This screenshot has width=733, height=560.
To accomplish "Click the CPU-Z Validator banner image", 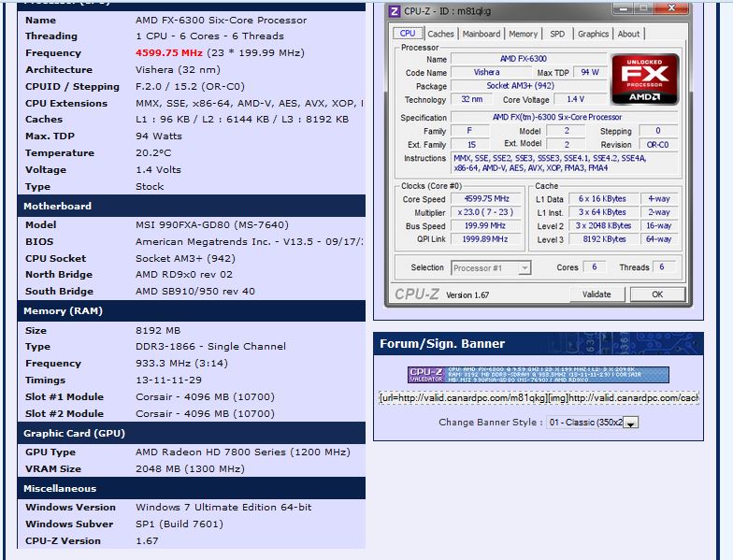I will click(x=539, y=375).
